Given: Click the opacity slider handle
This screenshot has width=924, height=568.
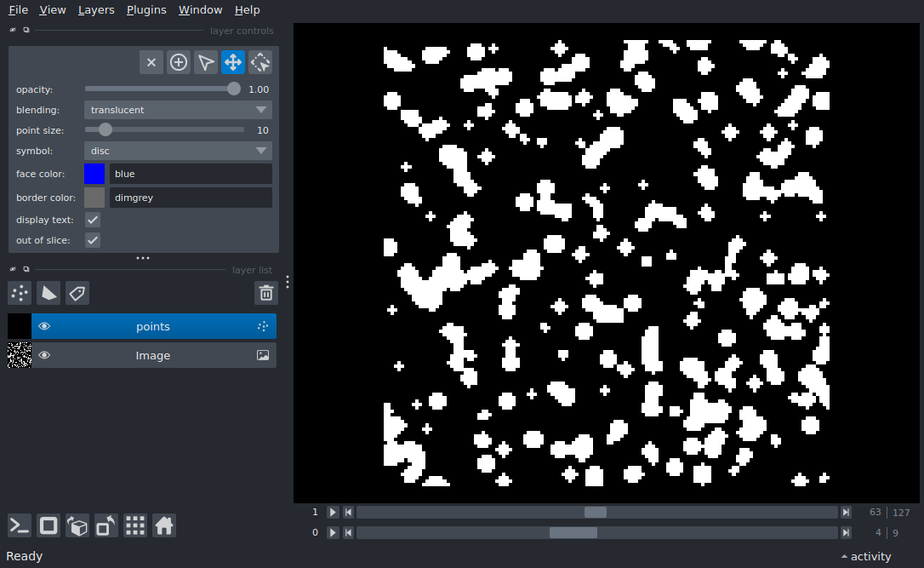Looking at the screenshot, I should [234, 89].
